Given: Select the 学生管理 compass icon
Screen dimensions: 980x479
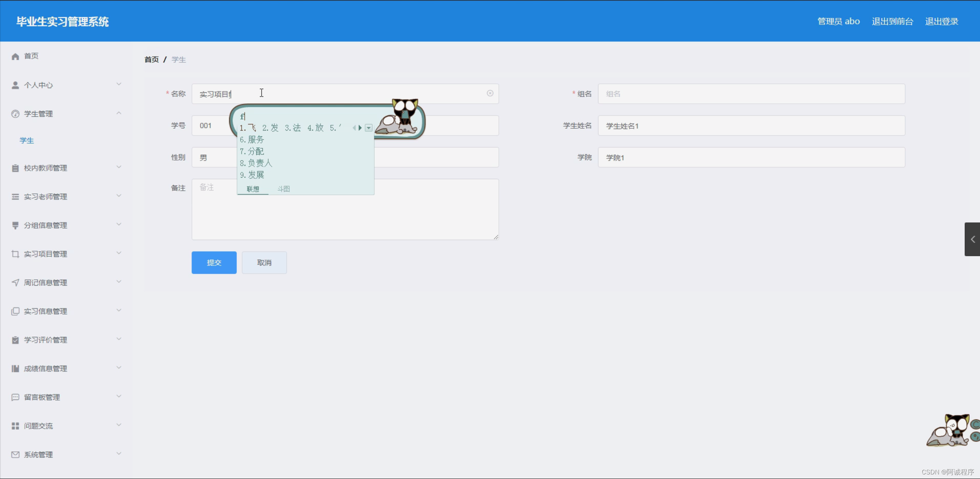Looking at the screenshot, I should (x=15, y=113).
